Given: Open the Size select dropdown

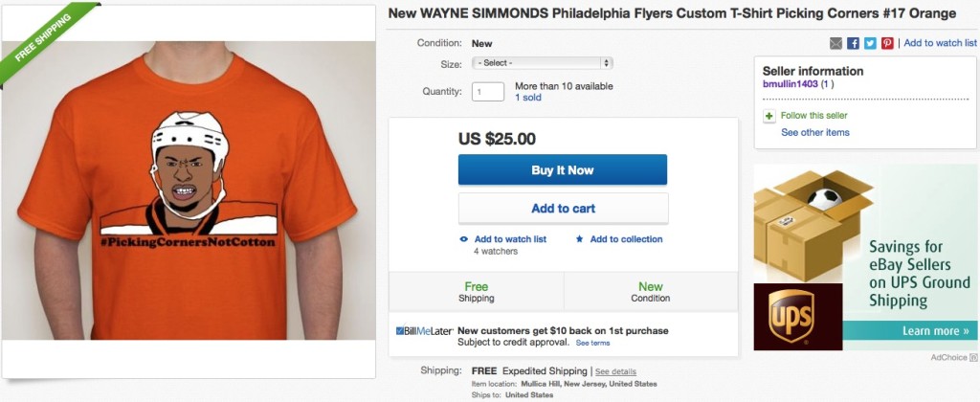Looking at the screenshot, I should [x=542, y=63].
